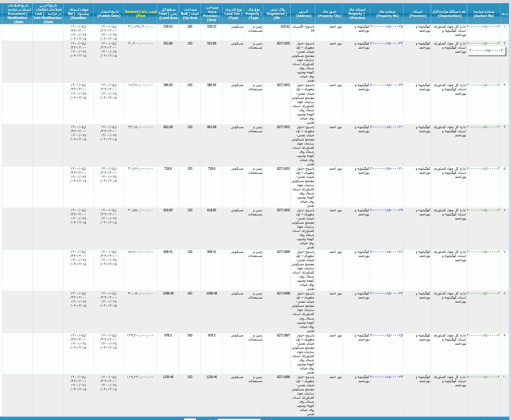Sort by Total Land Area header
This screenshot has width=511, height=420.
(168, 14)
